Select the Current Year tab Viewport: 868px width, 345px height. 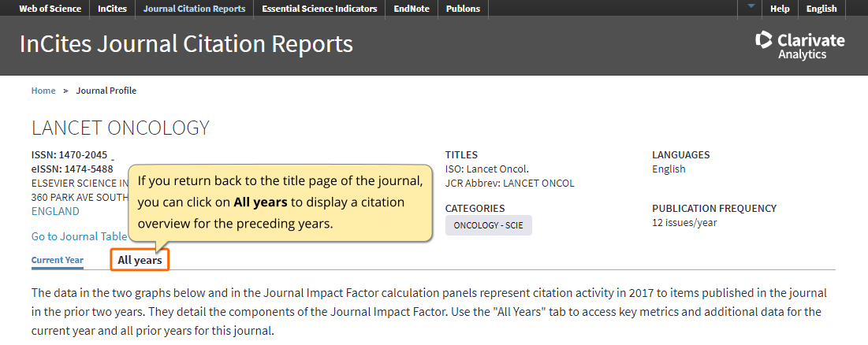(x=58, y=260)
